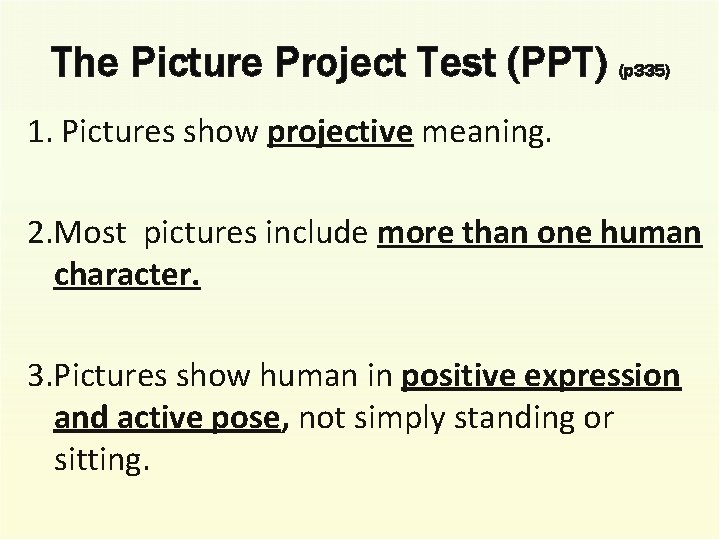Click the underlined phrase "more than one human"
The height and width of the screenshot is (540, 720).
pos(540,234)
